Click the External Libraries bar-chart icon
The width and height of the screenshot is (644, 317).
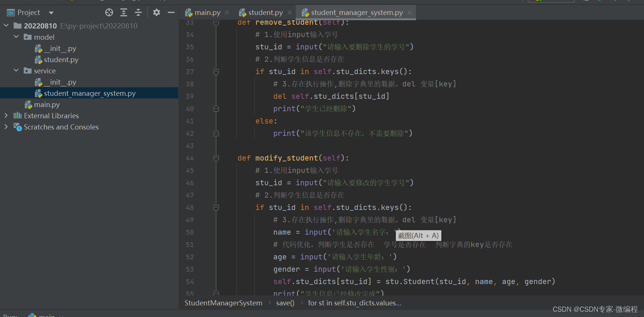pyautogui.click(x=18, y=115)
